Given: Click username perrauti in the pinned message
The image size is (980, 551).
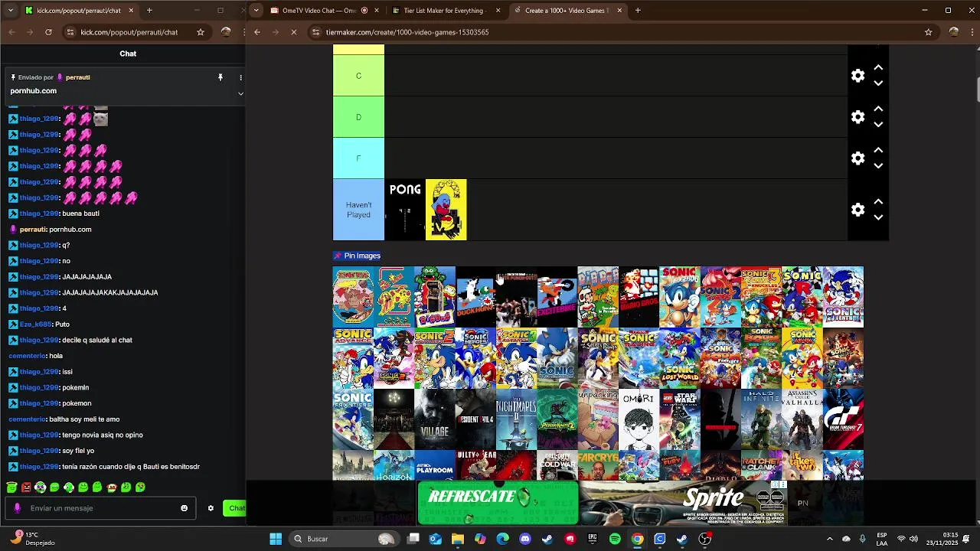Looking at the screenshot, I should pos(78,77).
